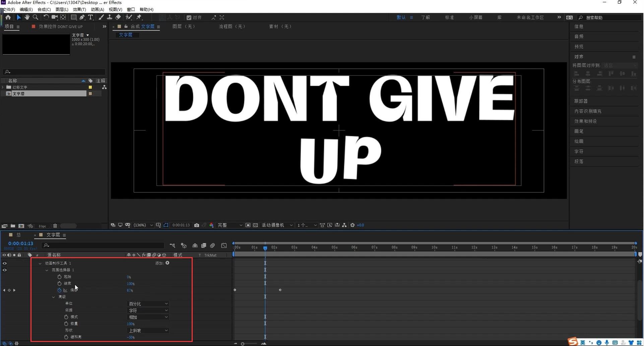This screenshot has width=644, height=346.
Task: Toggle the 对齐 snapping checkbox
Action: pos(189,18)
